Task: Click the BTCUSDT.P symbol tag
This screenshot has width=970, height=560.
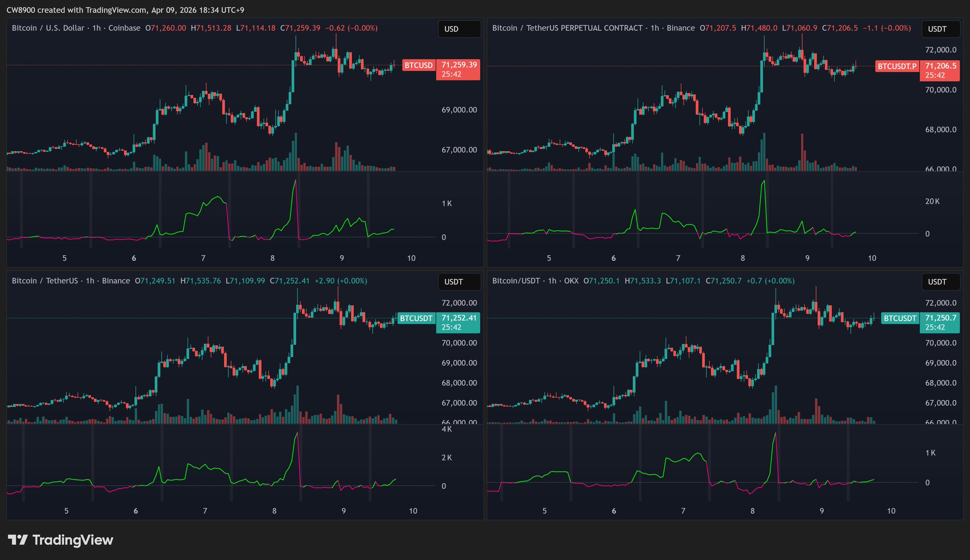Action: 897,66
